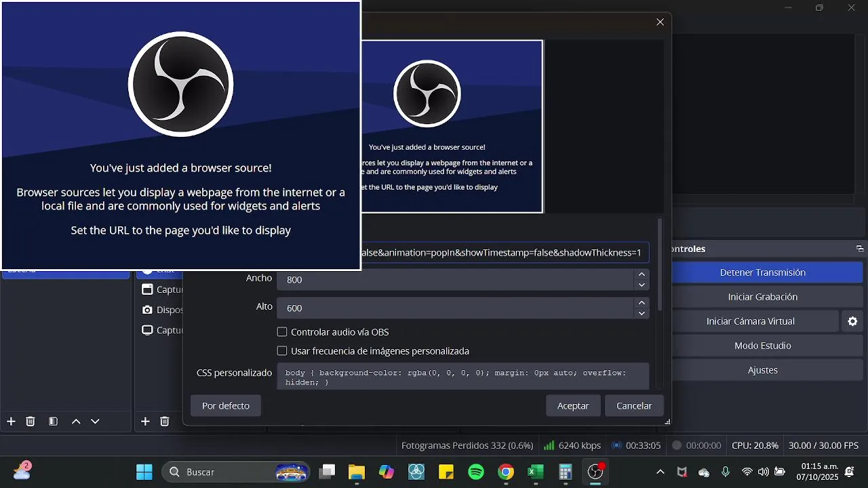The width and height of the screenshot is (868, 488).
Task: Click Detener Transmisión button
Action: click(763, 272)
